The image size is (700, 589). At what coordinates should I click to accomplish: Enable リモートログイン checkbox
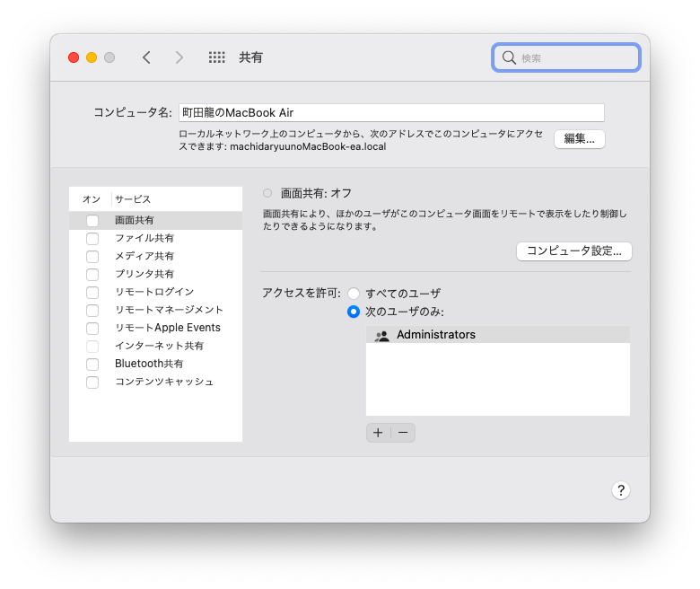(92, 293)
